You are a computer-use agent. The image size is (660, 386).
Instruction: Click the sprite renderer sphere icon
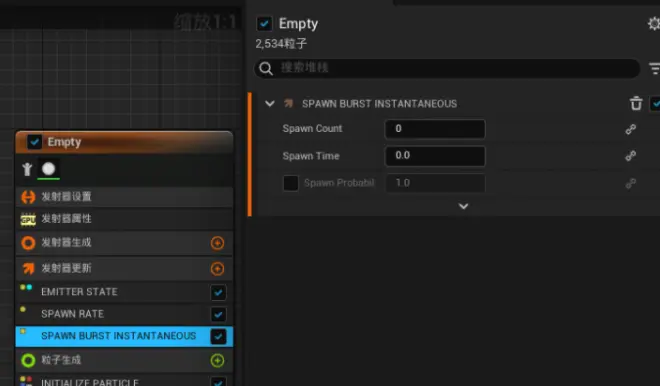tap(48, 169)
